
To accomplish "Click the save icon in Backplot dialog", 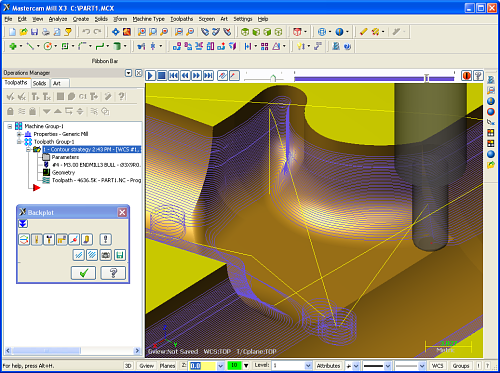I will tap(120, 255).
